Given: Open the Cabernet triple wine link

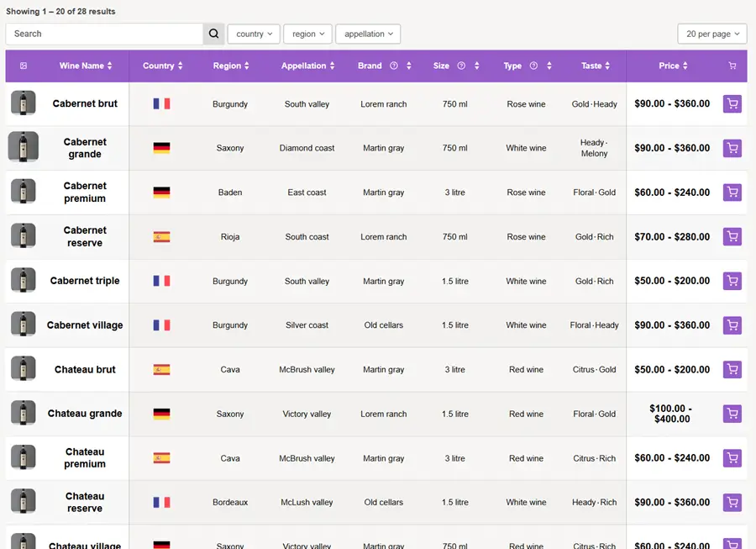Looking at the screenshot, I should tap(85, 281).
